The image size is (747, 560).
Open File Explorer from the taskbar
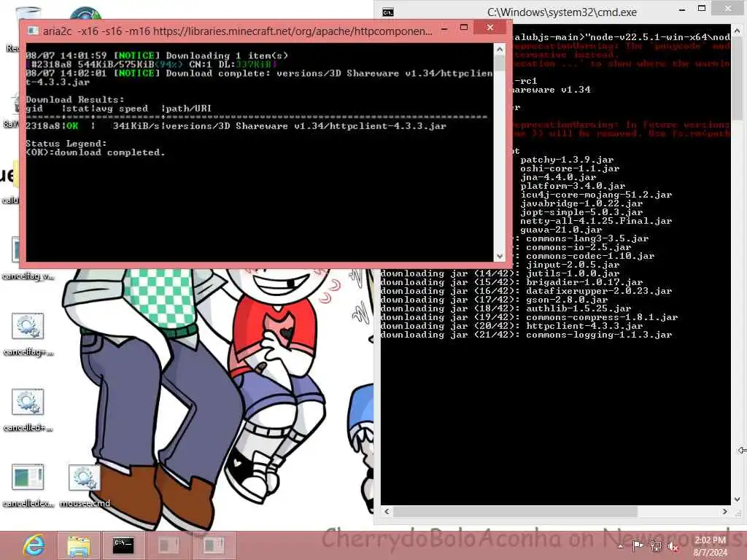[78, 545]
